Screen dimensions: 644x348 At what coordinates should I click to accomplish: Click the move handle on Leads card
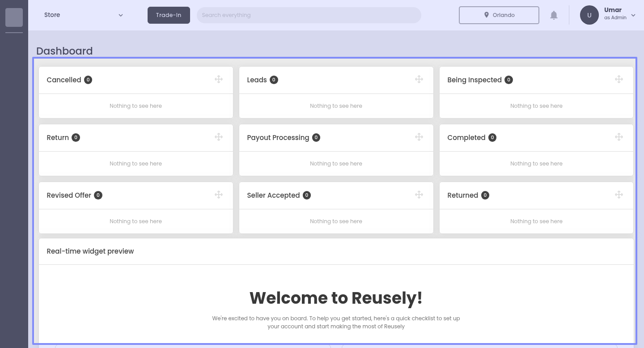click(419, 80)
